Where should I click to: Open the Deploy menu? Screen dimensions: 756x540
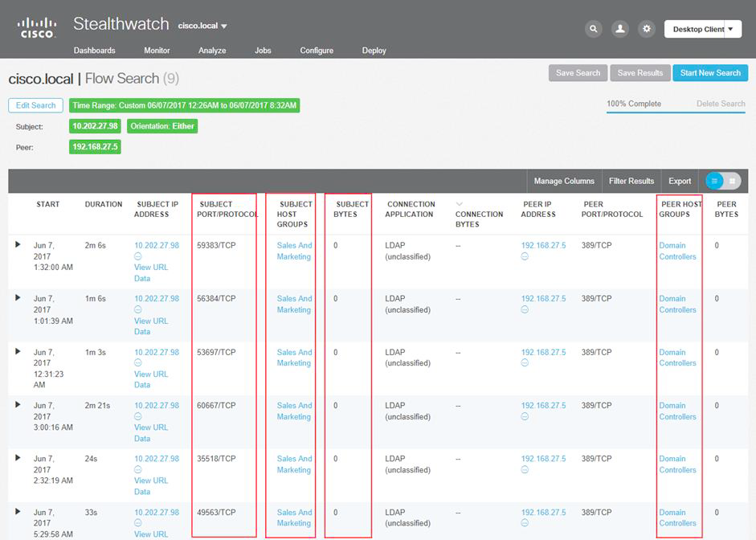[374, 50]
